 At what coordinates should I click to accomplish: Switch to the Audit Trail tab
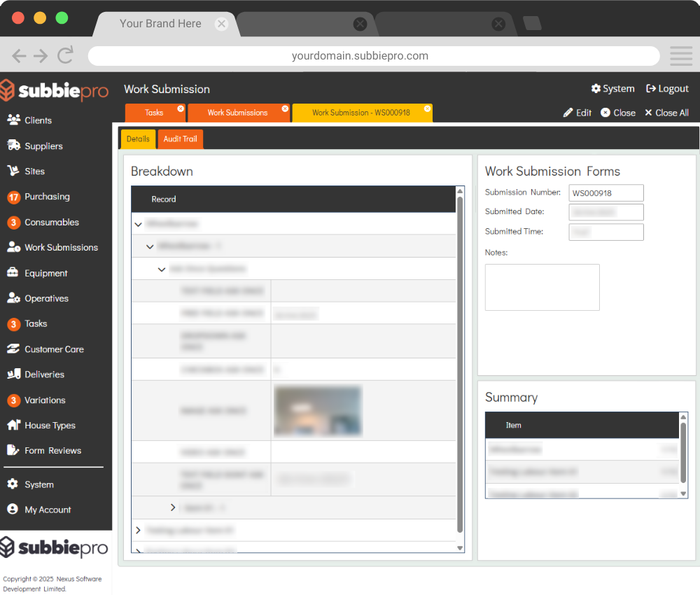coord(180,139)
